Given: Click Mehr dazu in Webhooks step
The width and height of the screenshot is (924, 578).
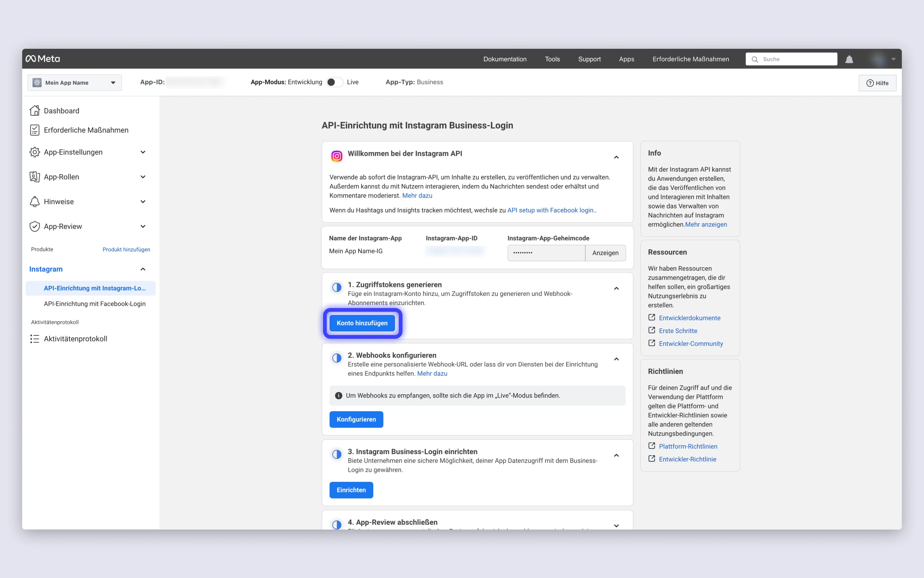Looking at the screenshot, I should (432, 373).
